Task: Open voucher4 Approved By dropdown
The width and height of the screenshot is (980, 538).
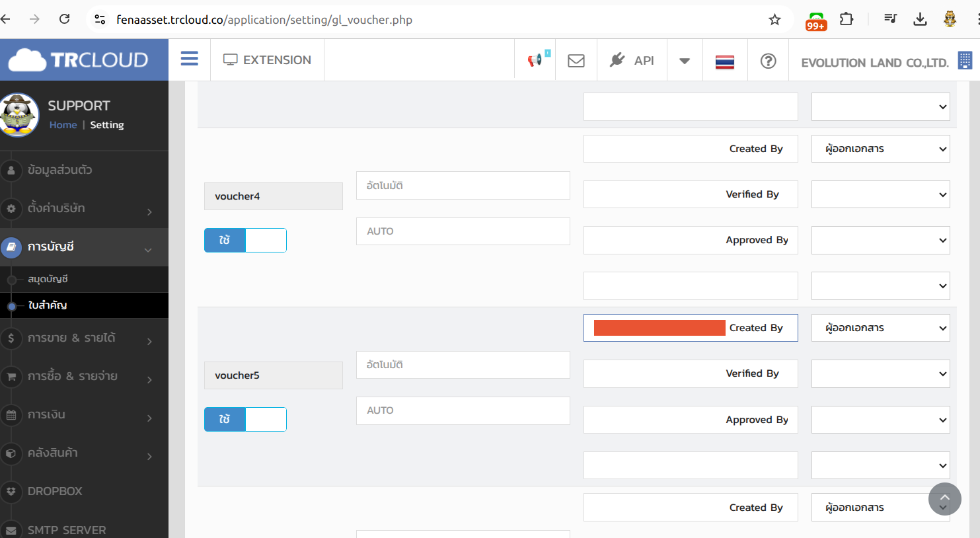Action: click(x=881, y=240)
